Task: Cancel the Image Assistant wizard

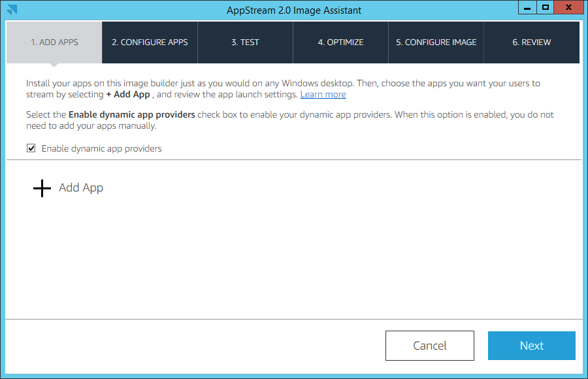Action: (x=430, y=346)
